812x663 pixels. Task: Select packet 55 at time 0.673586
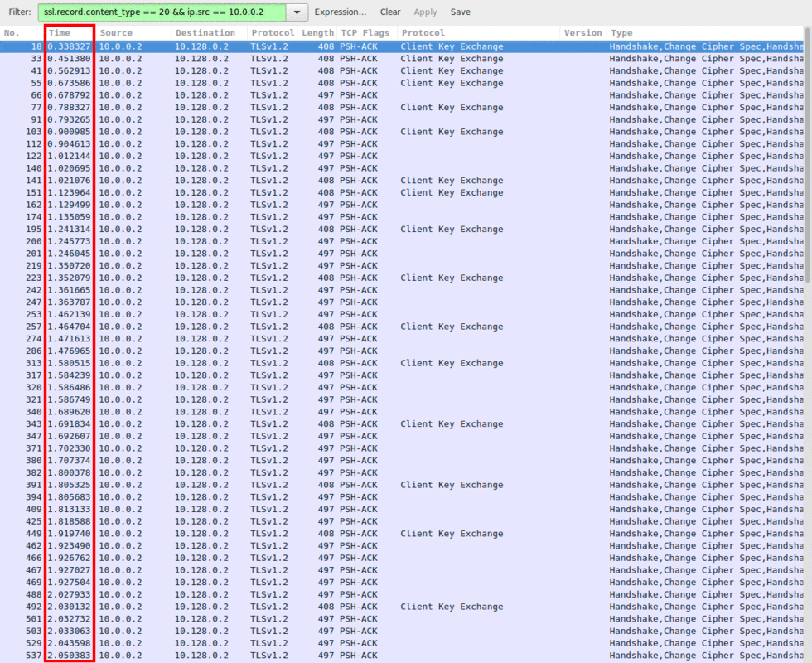coord(402,83)
